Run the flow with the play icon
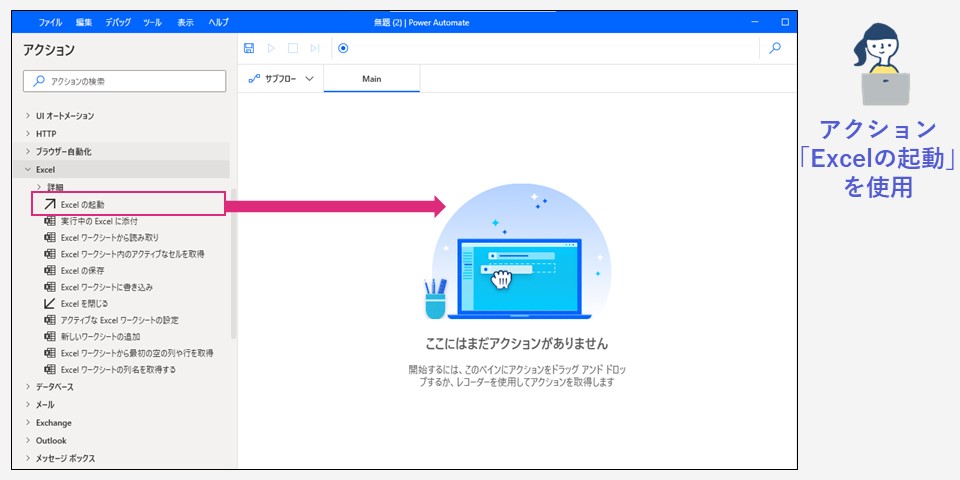Viewport: 960px width, 480px height. point(271,48)
